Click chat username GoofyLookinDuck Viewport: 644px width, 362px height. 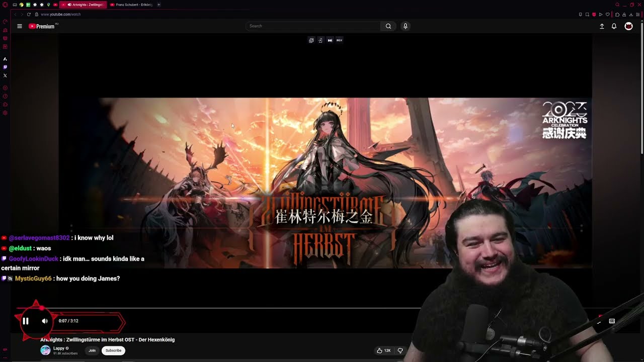(34, 258)
